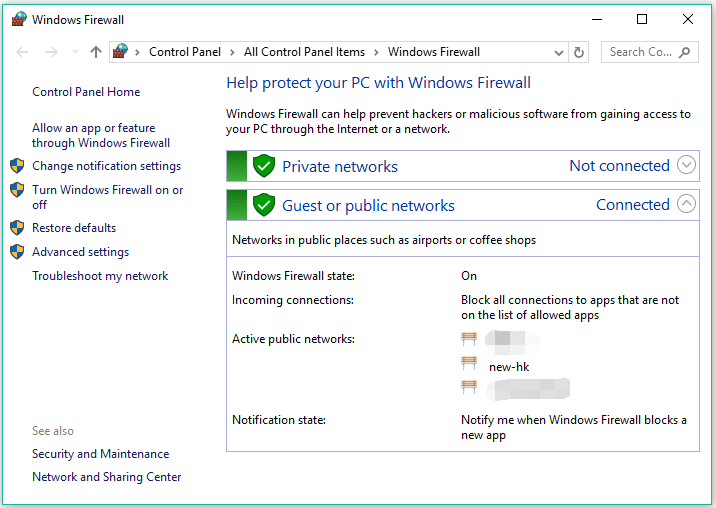Click the last bench network icon

click(x=469, y=387)
